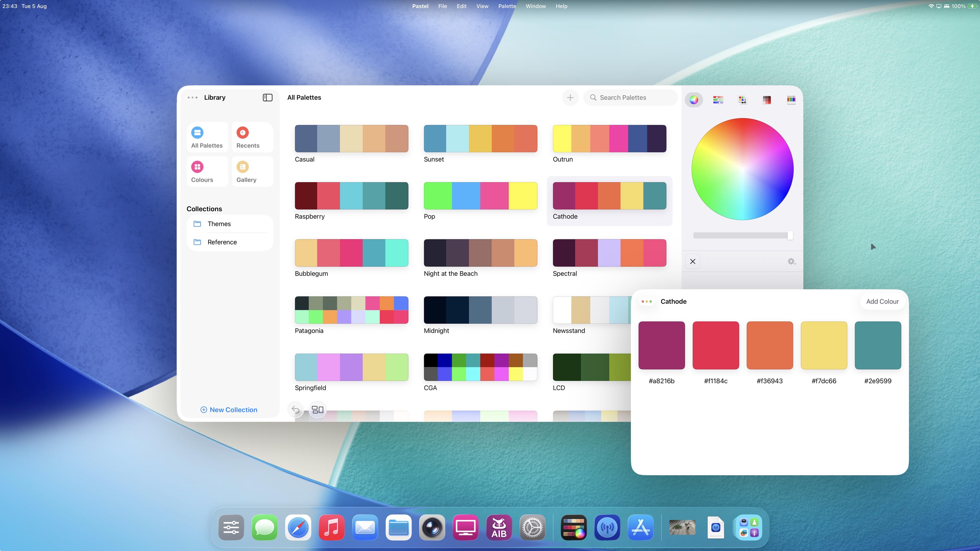This screenshot has width=980, height=551.
Task: Switch to image palettes picker mode
Action: [767, 100]
